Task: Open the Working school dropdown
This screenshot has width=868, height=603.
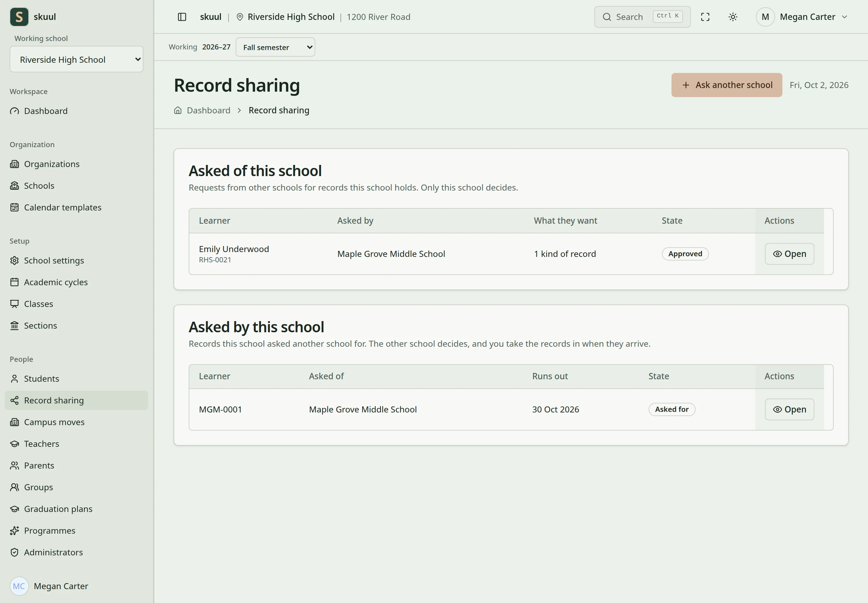Action: (77, 59)
